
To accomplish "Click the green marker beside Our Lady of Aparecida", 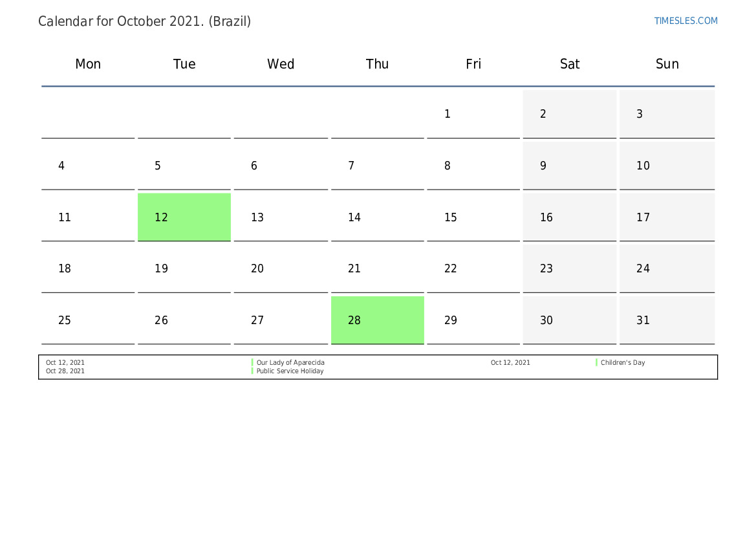I will pyautogui.click(x=252, y=362).
